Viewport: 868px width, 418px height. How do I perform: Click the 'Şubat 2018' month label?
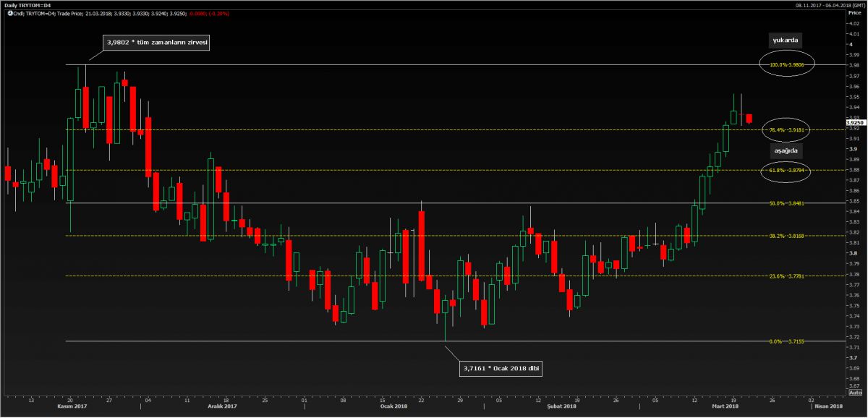pos(562,406)
